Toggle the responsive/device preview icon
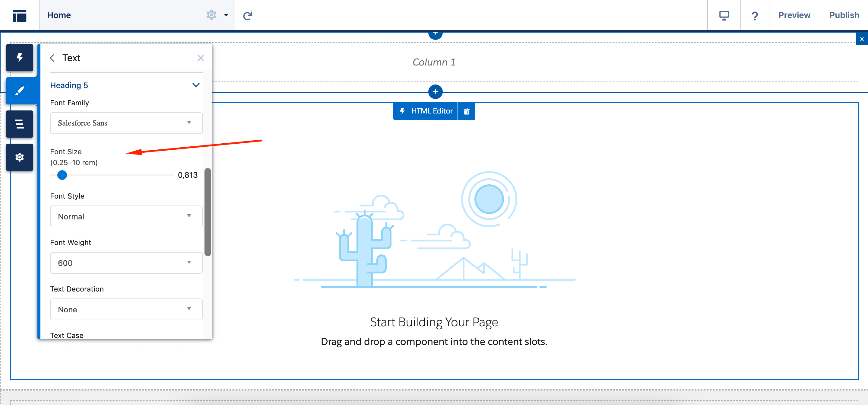868x405 pixels. point(724,15)
